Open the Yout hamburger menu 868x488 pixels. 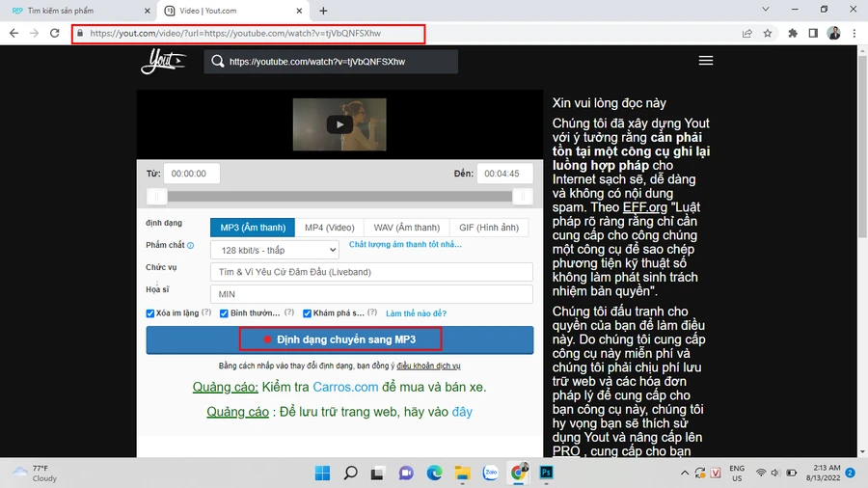pyautogui.click(x=706, y=61)
